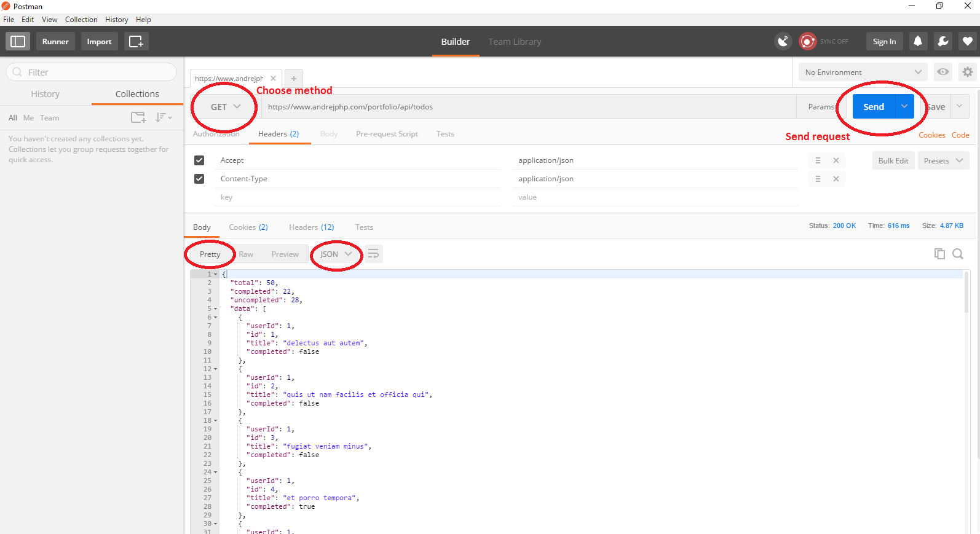Click the filter search magnifier icon
This screenshot has height=534, width=980.
(x=17, y=72)
